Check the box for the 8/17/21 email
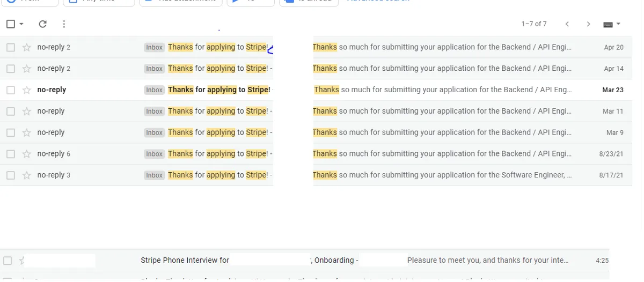The width and height of the screenshot is (644, 282). (x=11, y=175)
